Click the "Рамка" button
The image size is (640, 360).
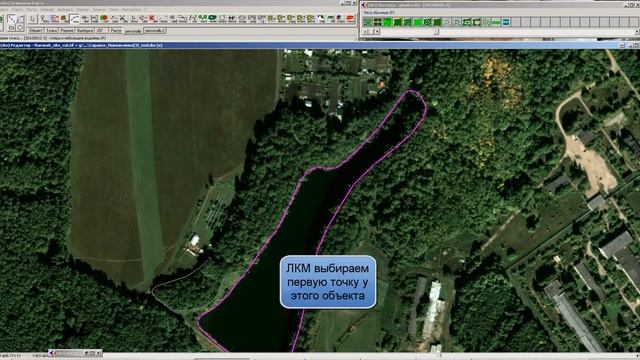(x=67, y=31)
